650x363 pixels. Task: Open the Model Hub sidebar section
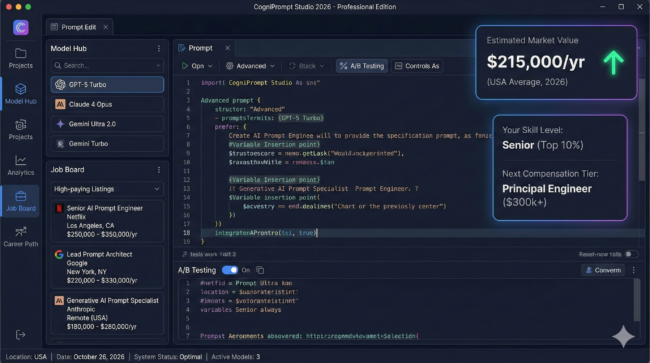tap(21, 94)
